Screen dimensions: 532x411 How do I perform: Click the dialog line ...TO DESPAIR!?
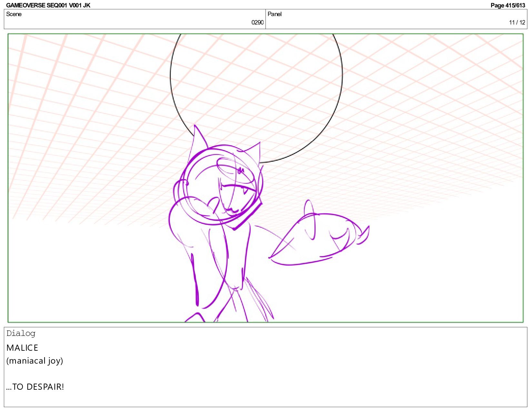click(35, 387)
